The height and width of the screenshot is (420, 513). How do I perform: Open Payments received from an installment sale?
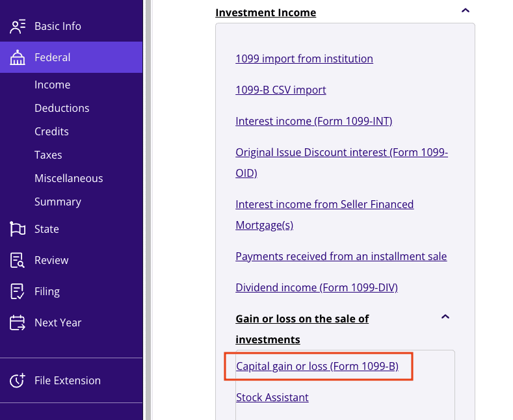tap(341, 256)
